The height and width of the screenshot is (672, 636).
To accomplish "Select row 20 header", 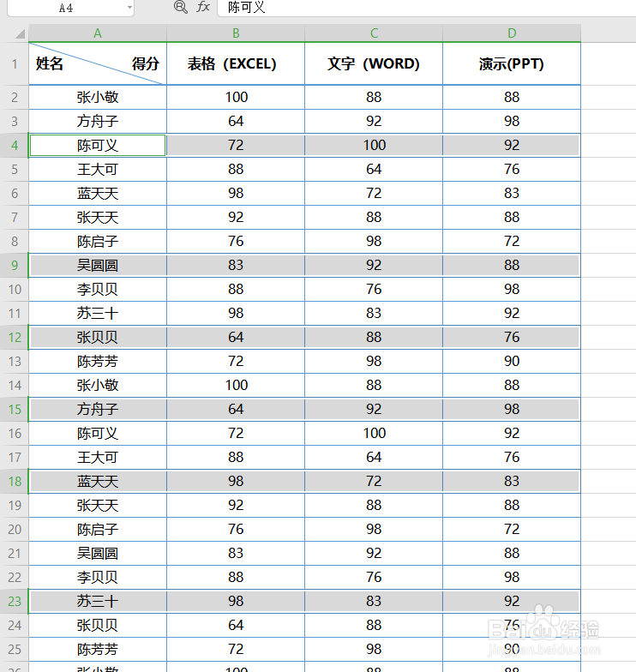I will pos(14,530).
